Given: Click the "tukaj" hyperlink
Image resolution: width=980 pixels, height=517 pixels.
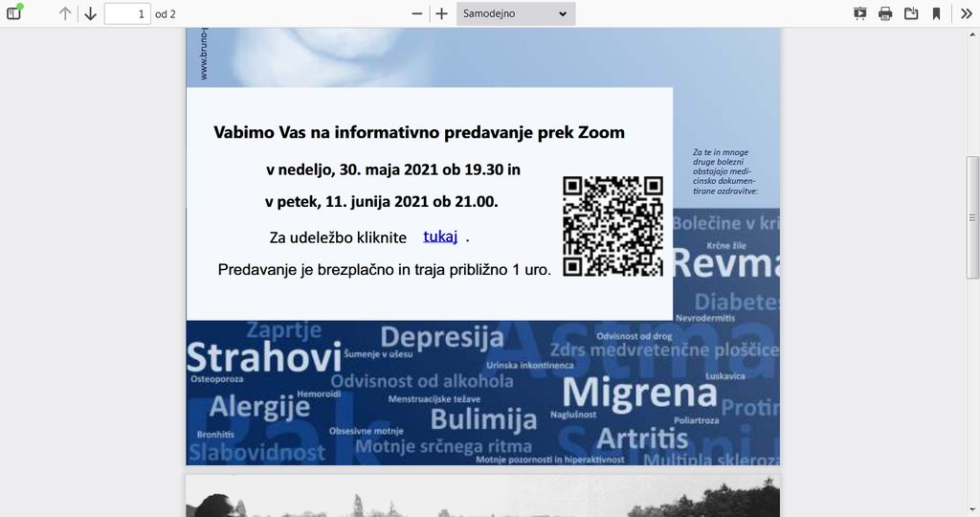Looking at the screenshot, I should 440,236.
